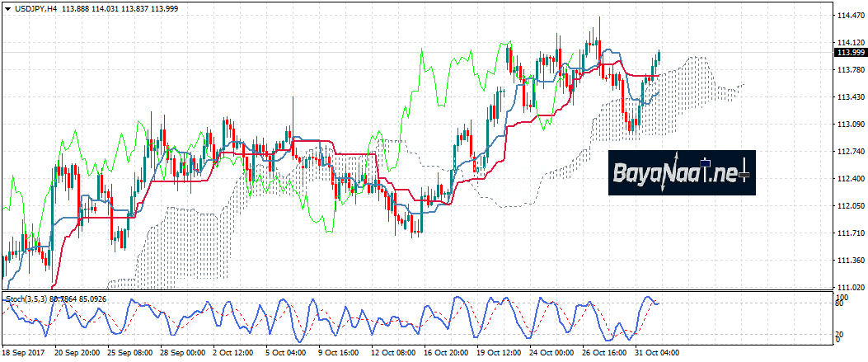This screenshot has width=868, height=362.
Task: Click the 100 level on Stochastic scale
Action: click(x=842, y=295)
